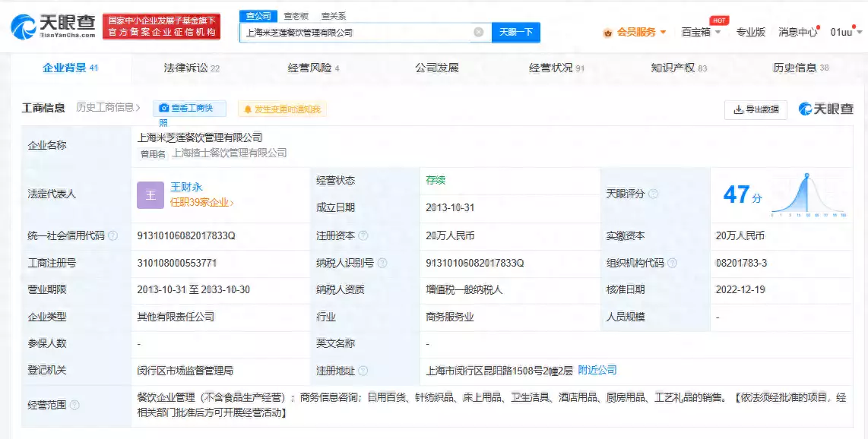Expand the 百宝箱 dropdown
The height and width of the screenshot is (439, 868).
tap(699, 32)
